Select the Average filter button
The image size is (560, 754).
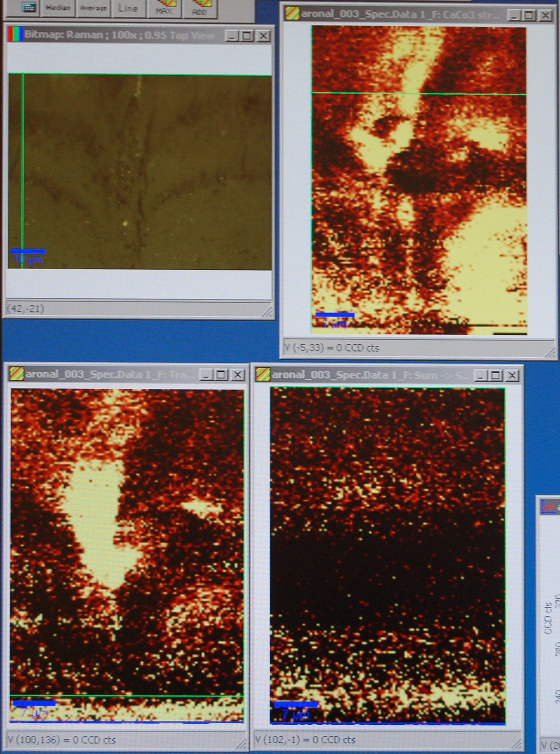click(93, 8)
